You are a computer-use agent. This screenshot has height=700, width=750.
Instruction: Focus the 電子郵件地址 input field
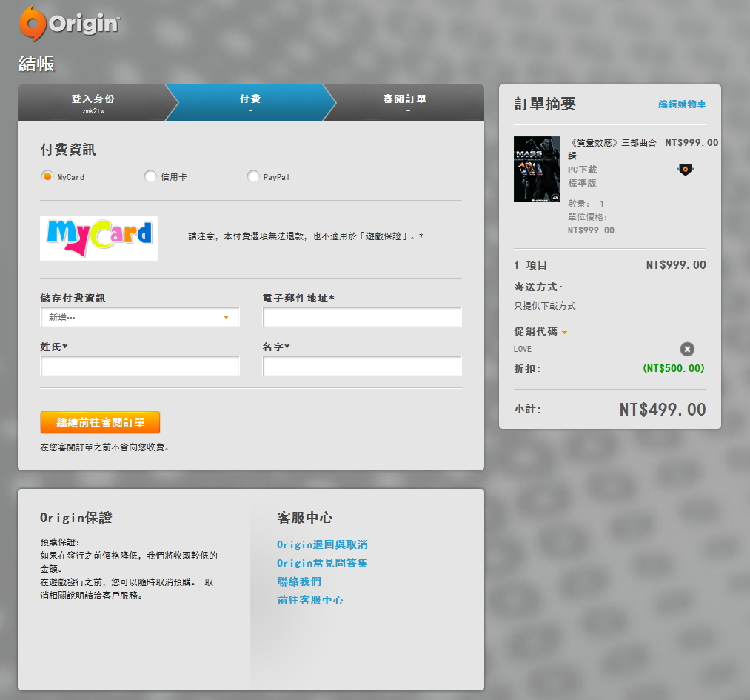(x=362, y=317)
